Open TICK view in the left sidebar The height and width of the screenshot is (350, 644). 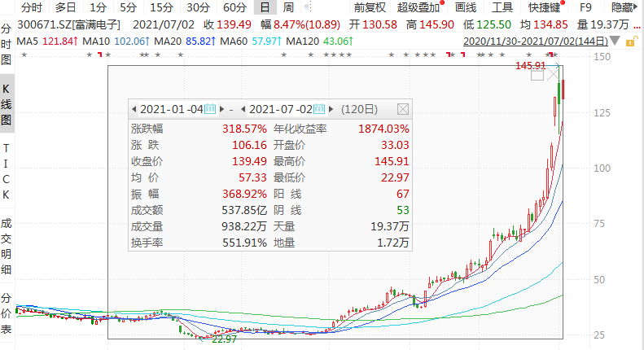(x=7, y=171)
